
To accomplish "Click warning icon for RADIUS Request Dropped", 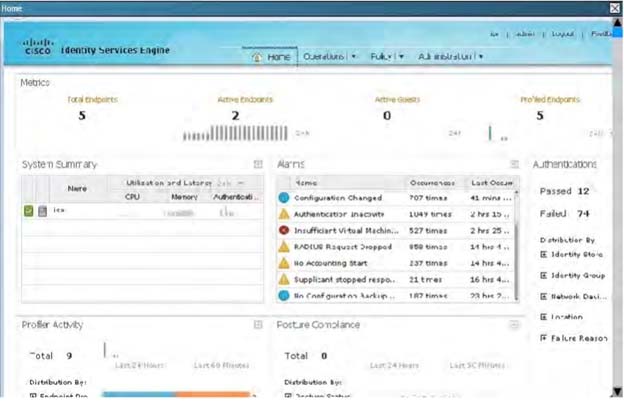I will coord(284,247).
